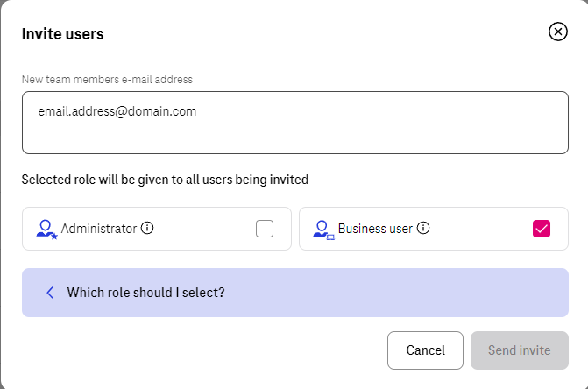Click empty space inside the Business user card
This screenshot has width=588, height=389.
click(480, 229)
